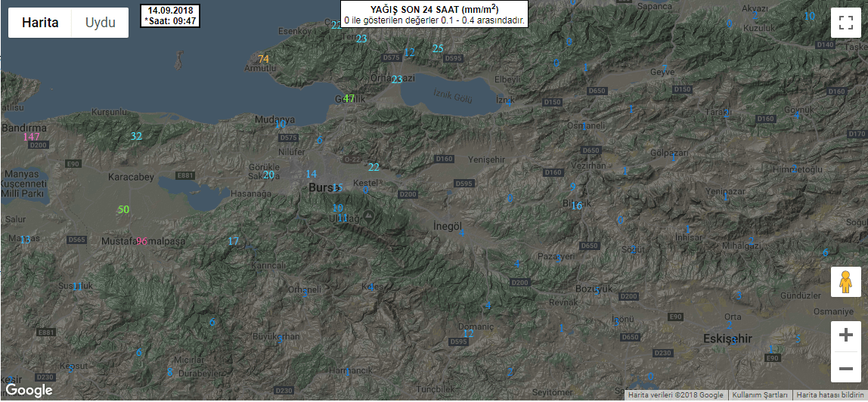Click the green 50 value below Karacabey
Screen dimensions: 868x402
(123, 209)
